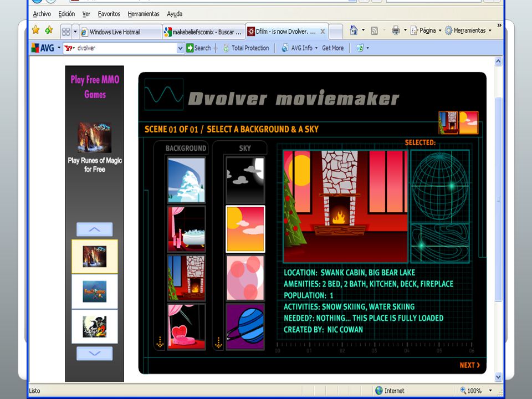532x399 pixels.
Task: Select the blue planet sky option
Action: [x=245, y=327]
